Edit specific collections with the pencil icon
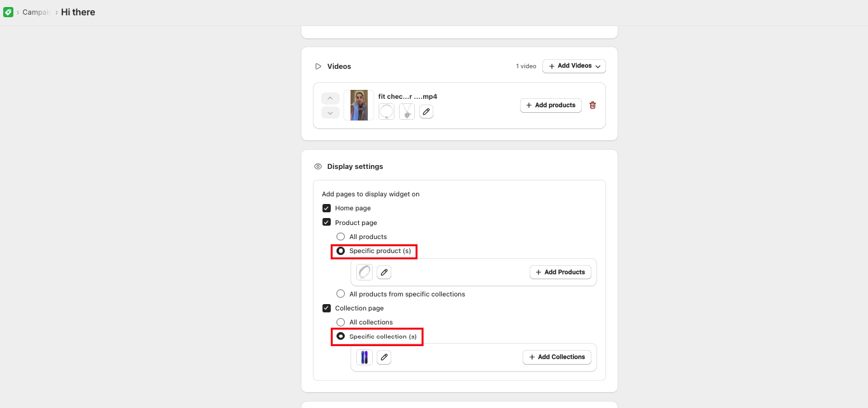Image resolution: width=868 pixels, height=408 pixels. pos(384,357)
